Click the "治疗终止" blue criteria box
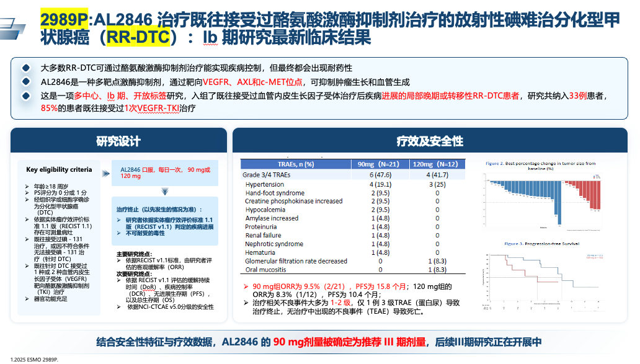Image resolution: width=640 pixels, height=364 pixels. coord(165,223)
